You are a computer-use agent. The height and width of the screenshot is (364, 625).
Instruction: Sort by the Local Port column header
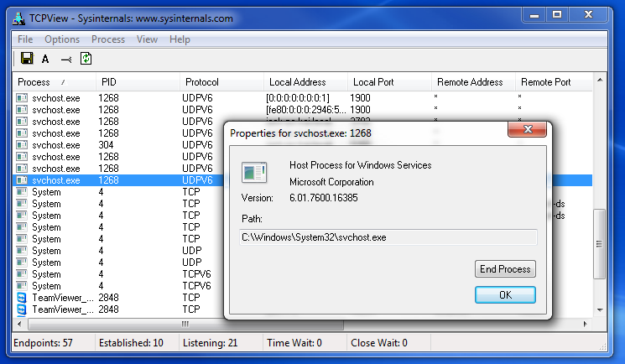[x=389, y=82]
